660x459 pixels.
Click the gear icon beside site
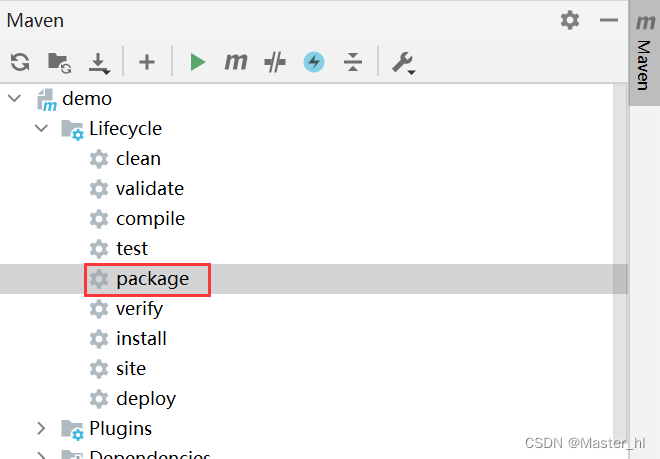coord(99,369)
